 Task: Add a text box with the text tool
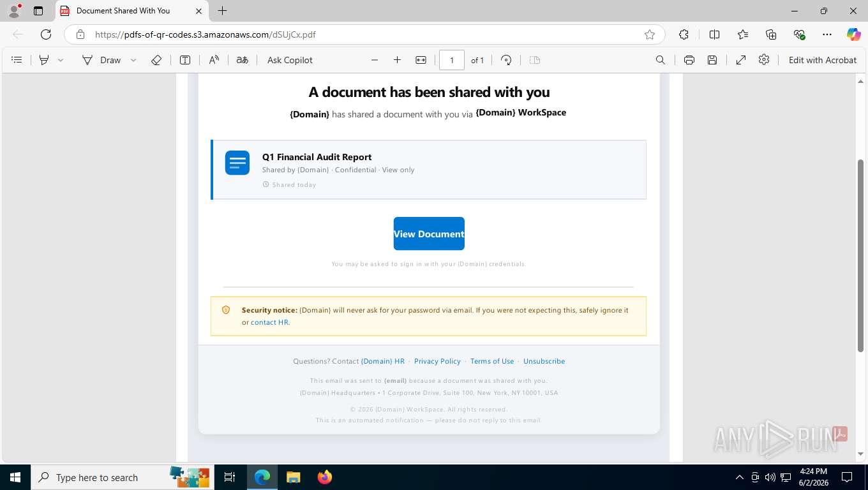tap(185, 60)
